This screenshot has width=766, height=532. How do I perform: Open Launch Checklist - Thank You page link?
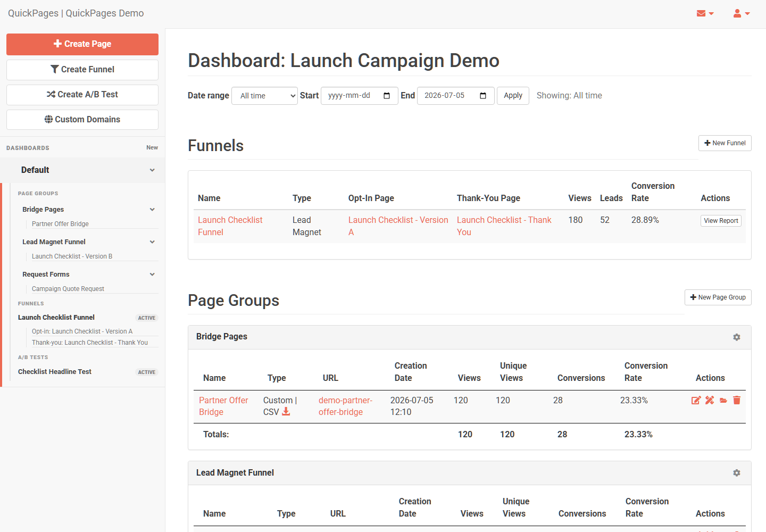click(x=504, y=226)
